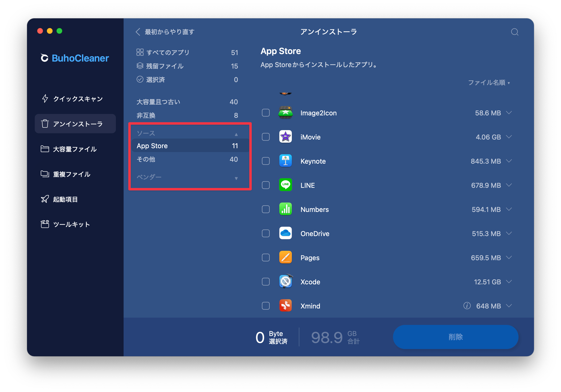This screenshot has height=392, width=561.
Task: Click the Quick Scan lightning icon
Action: 45,98
